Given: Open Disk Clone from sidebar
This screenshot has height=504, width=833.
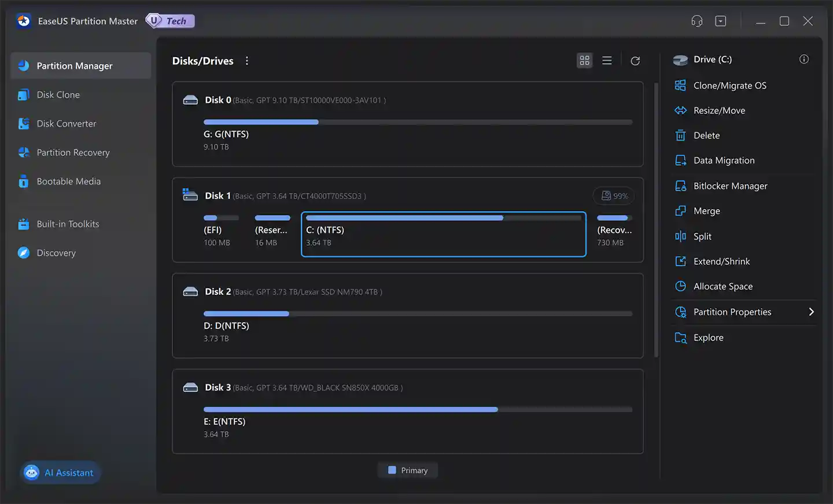Looking at the screenshot, I should (58, 95).
